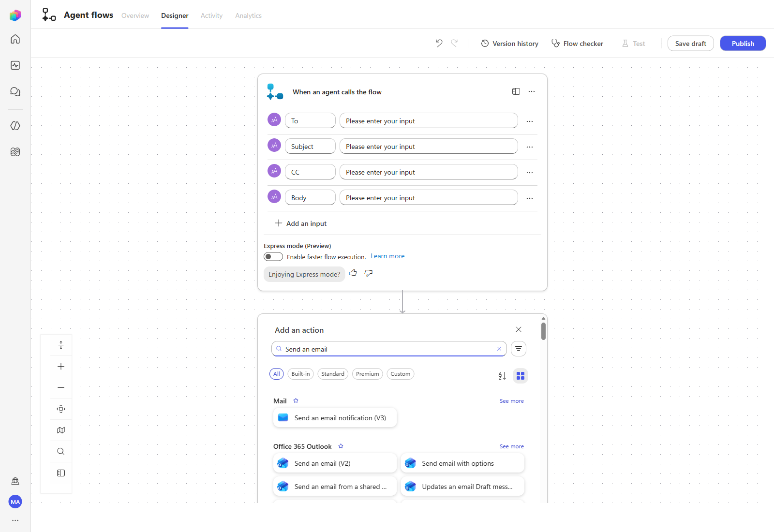This screenshot has height=532, width=774.
Task: Favorite the Mail connector star
Action: pos(296,400)
